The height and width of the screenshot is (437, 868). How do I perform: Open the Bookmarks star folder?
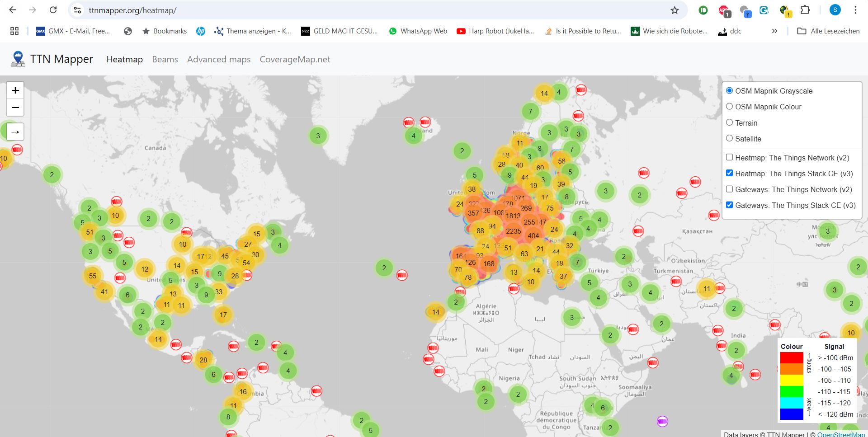tap(165, 31)
